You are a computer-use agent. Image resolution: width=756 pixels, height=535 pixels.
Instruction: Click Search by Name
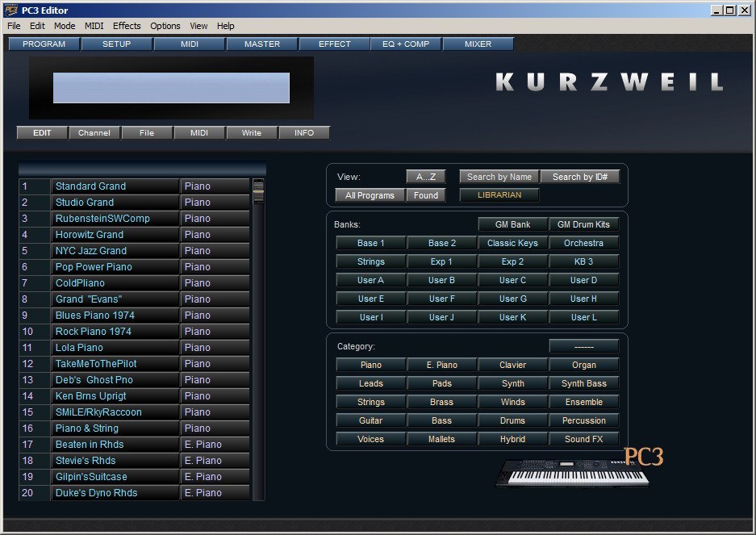[499, 176]
